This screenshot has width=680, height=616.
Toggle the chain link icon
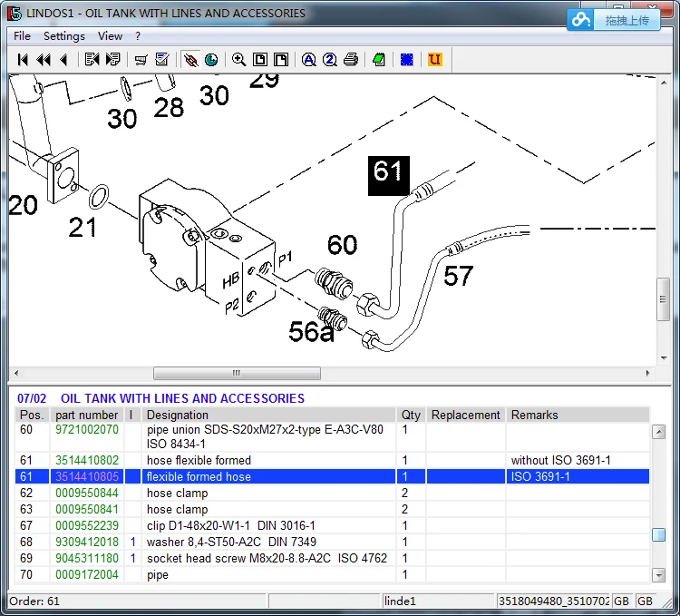point(190,60)
